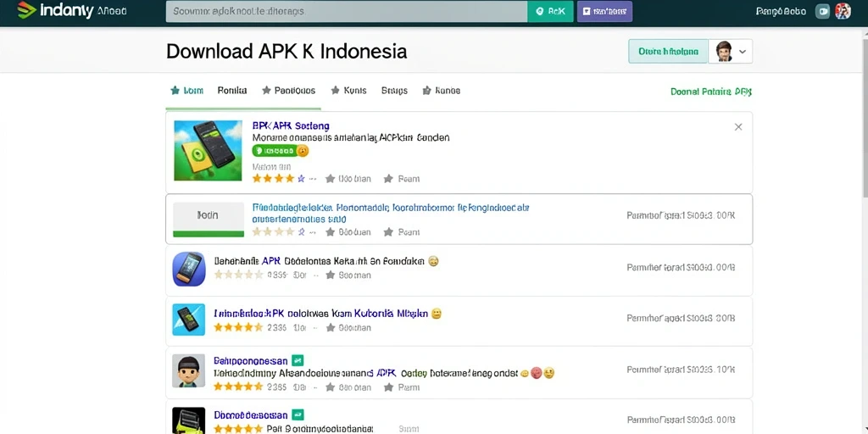Viewport: 868px width, 434px height.
Task: Open the Pangó Bobo account name
Action: (x=780, y=11)
